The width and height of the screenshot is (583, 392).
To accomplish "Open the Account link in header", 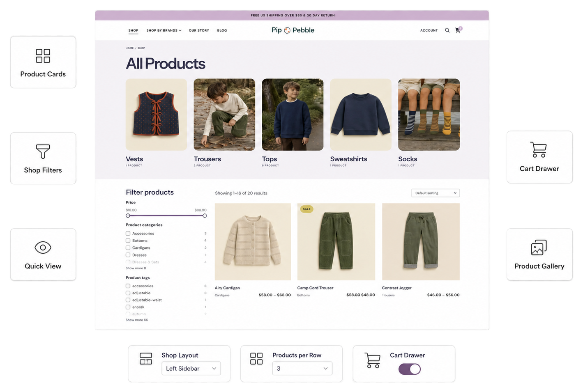I will [429, 30].
